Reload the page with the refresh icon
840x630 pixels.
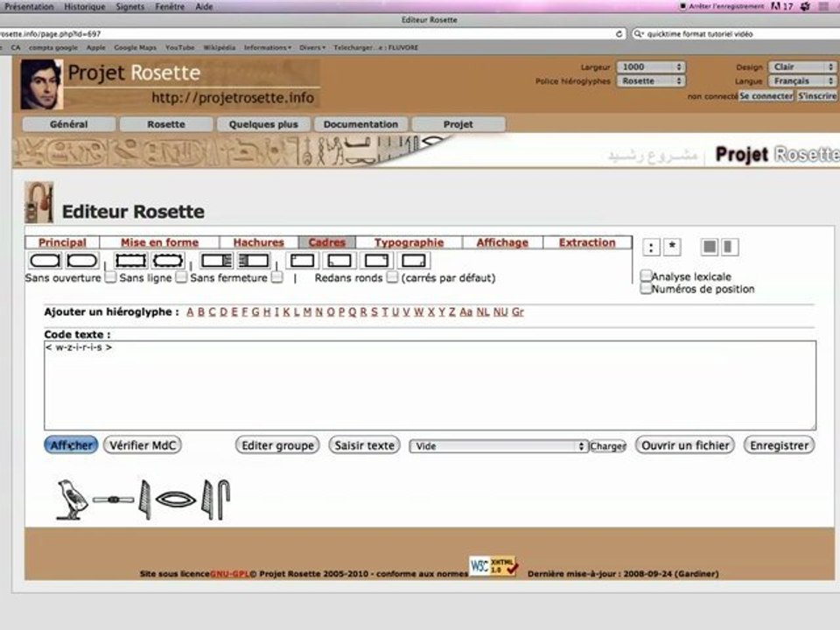click(619, 34)
